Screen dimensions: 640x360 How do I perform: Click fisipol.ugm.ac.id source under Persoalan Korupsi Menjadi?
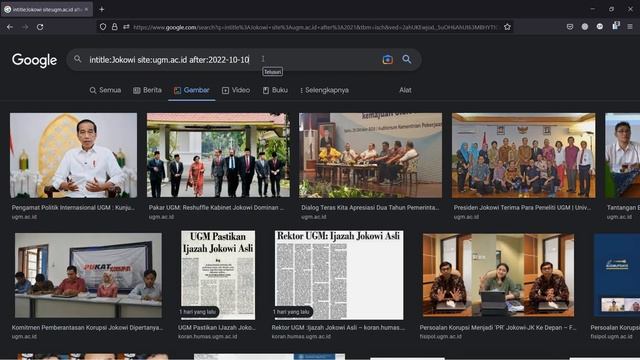pyautogui.click(x=440, y=337)
